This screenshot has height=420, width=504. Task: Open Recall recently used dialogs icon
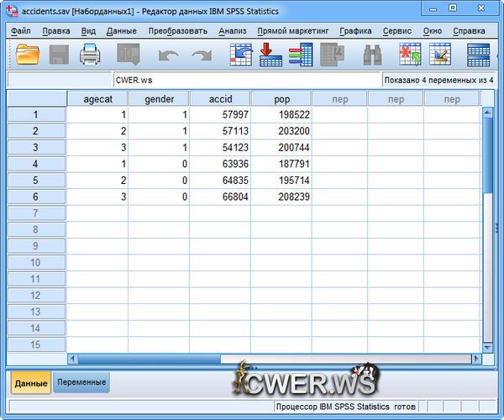click(129, 55)
